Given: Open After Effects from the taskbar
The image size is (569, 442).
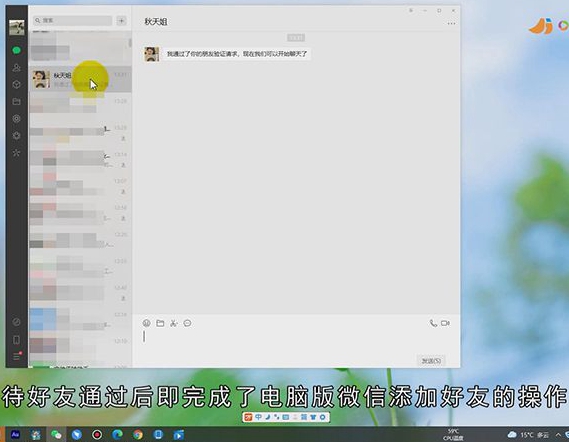Looking at the screenshot, I should (16, 434).
